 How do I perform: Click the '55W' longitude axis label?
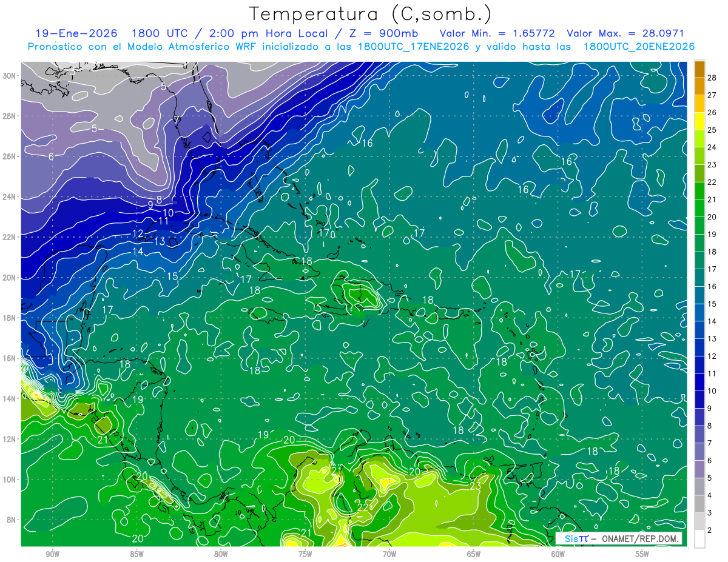pyautogui.click(x=642, y=554)
